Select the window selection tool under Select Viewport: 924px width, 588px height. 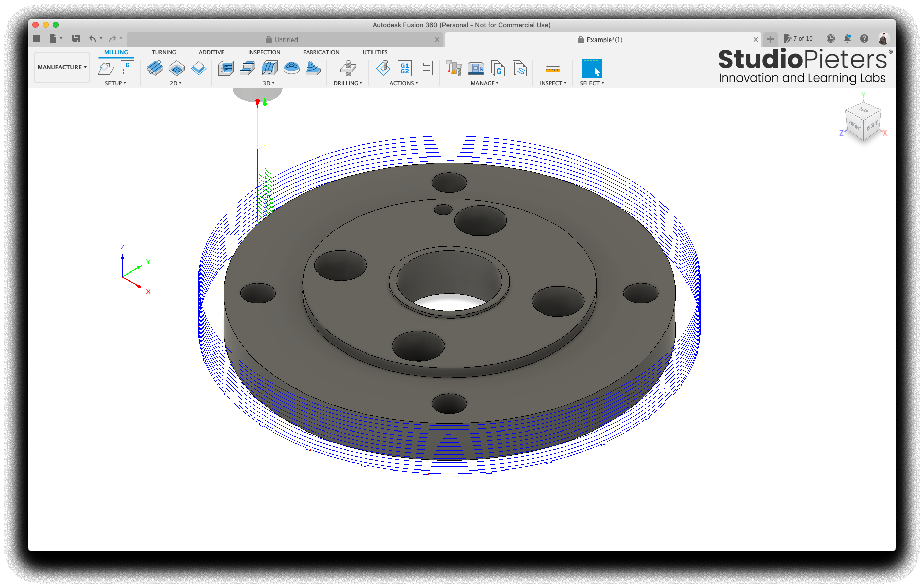(592, 67)
